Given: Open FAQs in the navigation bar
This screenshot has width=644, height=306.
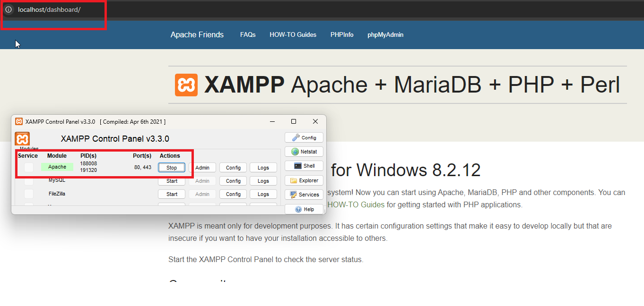Looking at the screenshot, I should pyautogui.click(x=248, y=34).
